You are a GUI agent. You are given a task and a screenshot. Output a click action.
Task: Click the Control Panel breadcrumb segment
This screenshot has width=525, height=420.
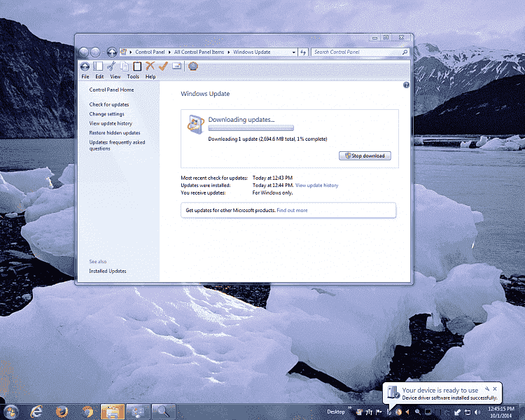[x=150, y=52]
